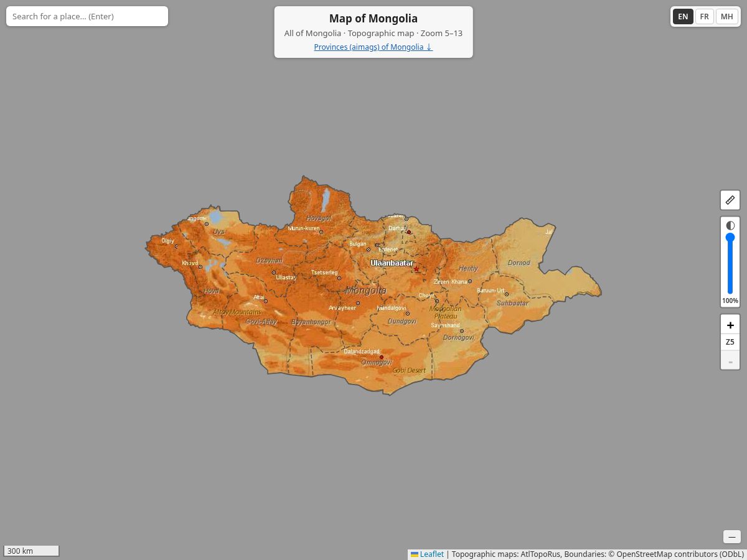Click the Choyr town label
Viewport: 747px width, 560px height.
(426, 296)
